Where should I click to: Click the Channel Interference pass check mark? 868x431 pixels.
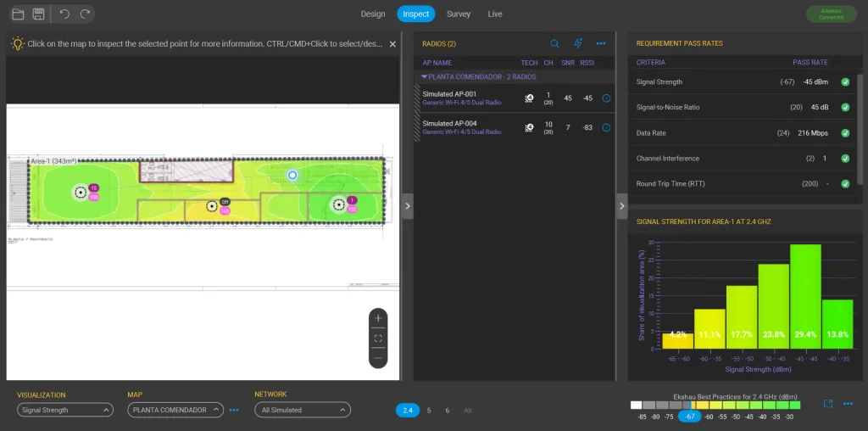click(x=845, y=159)
